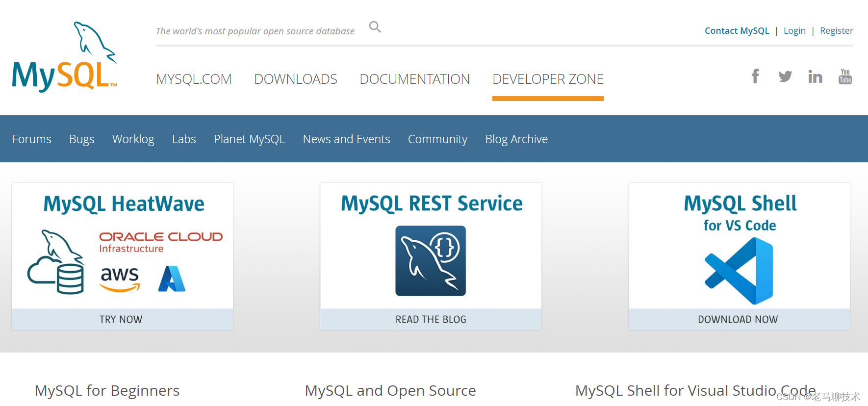
Task: Click the Contact MySQL link
Action: click(737, 31)
